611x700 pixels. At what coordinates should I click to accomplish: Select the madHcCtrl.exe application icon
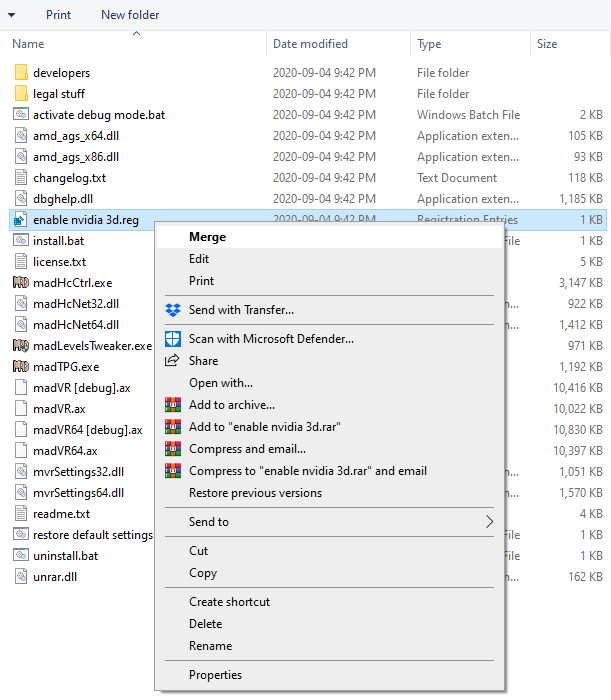coord(21,282)
